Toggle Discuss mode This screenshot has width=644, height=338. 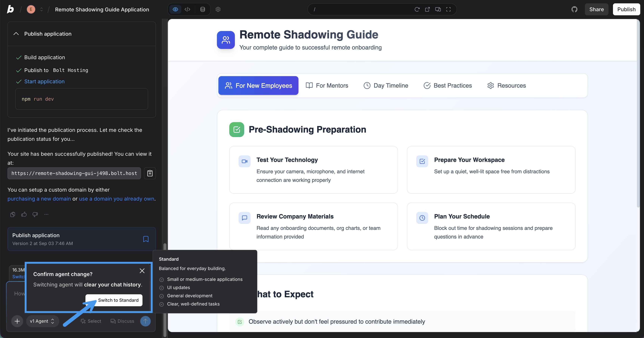122,321
